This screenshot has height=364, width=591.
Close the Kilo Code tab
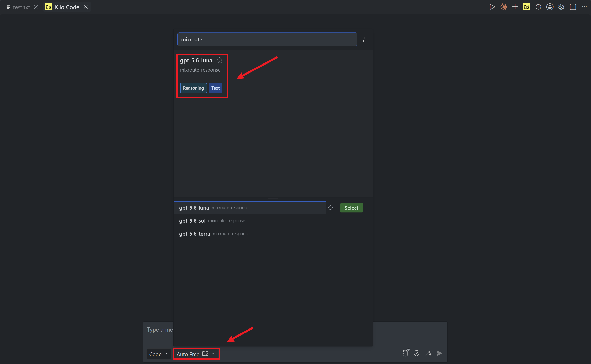tap(86, 7)
